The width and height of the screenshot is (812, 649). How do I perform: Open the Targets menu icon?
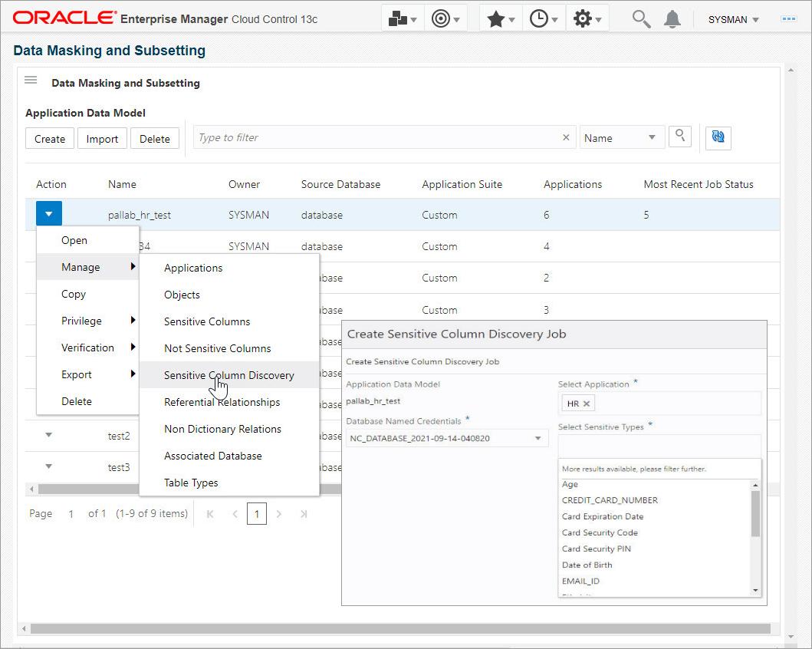445,19
